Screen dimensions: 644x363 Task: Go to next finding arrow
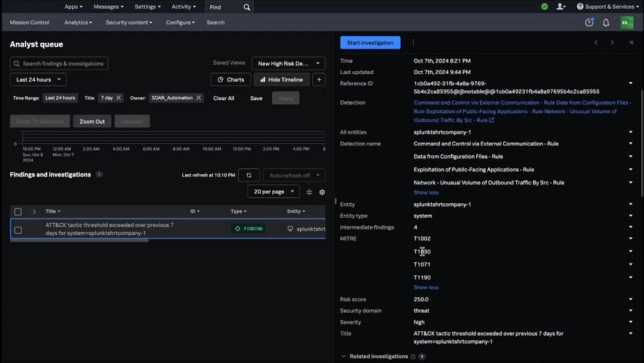[x=612, y=43]
